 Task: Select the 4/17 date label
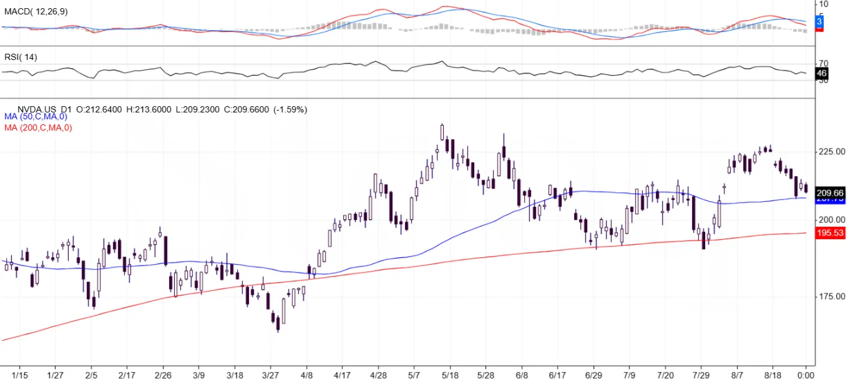click(x=342, y=375)
